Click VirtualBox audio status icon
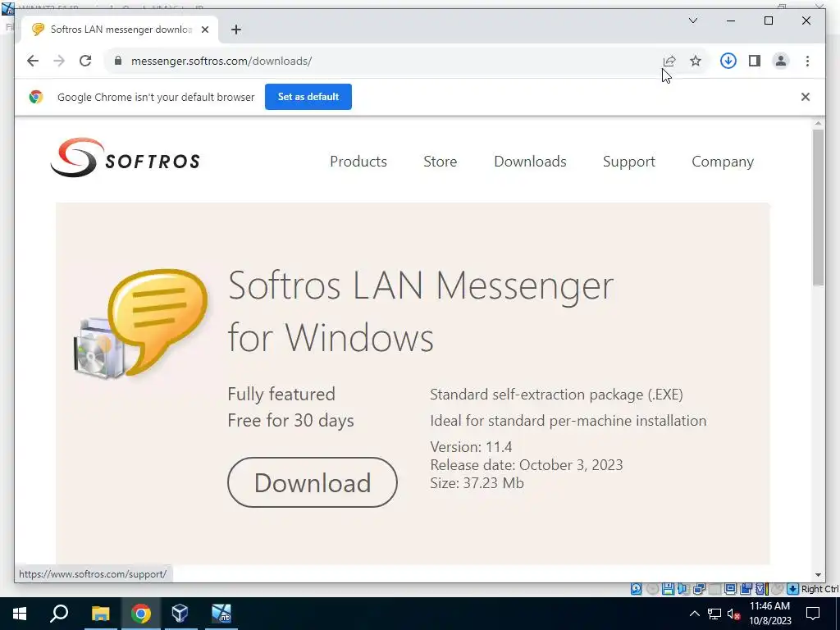The width and height of the screenshot is (840, 630). coord(683,589)
